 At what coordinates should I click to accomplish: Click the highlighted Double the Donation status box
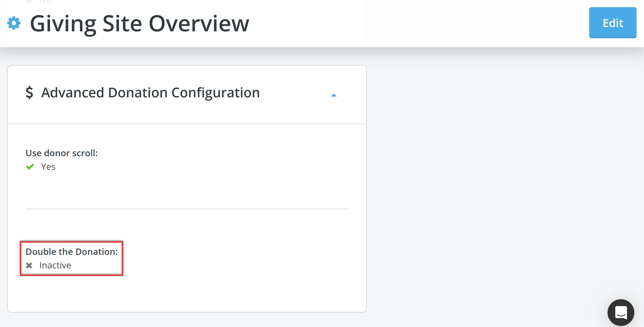[72, 258]
